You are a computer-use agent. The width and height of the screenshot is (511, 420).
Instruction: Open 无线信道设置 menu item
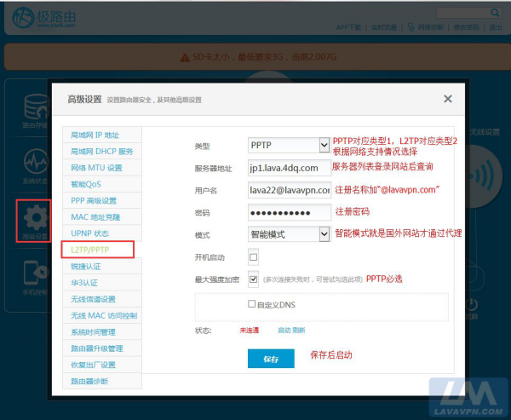(x=102, y=299)
